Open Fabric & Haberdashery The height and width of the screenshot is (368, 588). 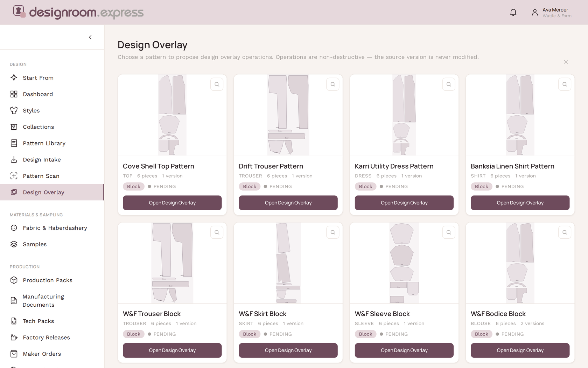coord(52,228)
